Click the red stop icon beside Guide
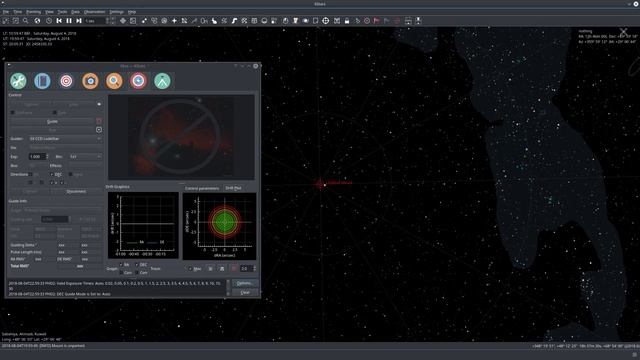Image resolution: width=640 pixels, height=360 pixels. pyautogui.click(x=99, y=121)
